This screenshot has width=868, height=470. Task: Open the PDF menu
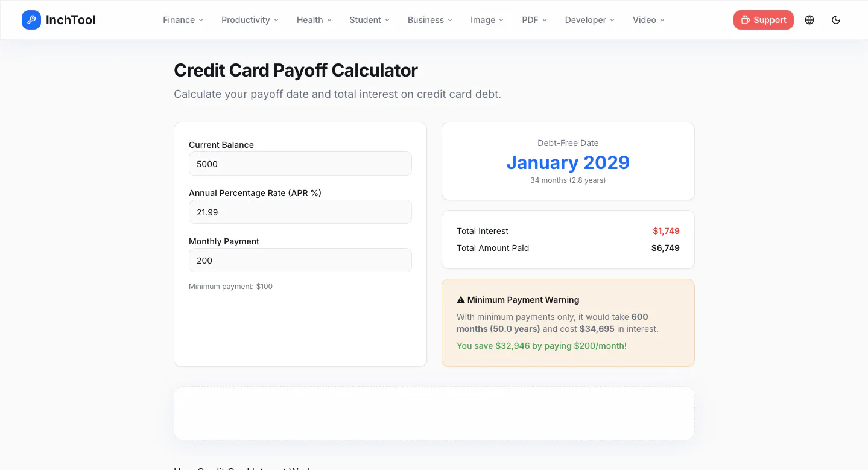pyautogui.click(x=534, y=20)
